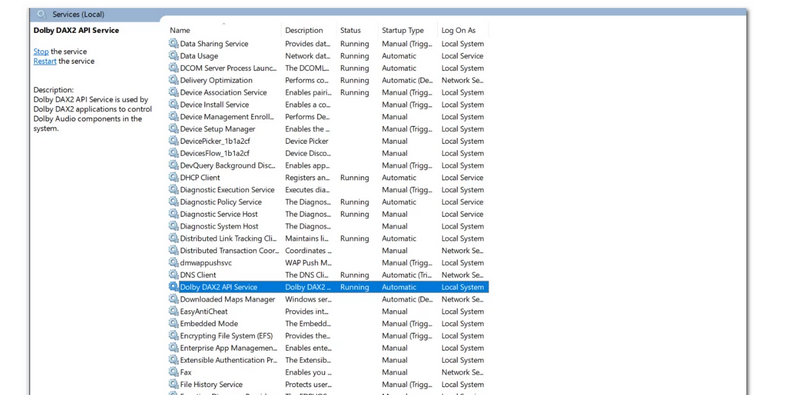The height and width of the screenshot is (395, 799).
Task: Click gear icon beside Downloaded Maps Manager
Action: 174,299
